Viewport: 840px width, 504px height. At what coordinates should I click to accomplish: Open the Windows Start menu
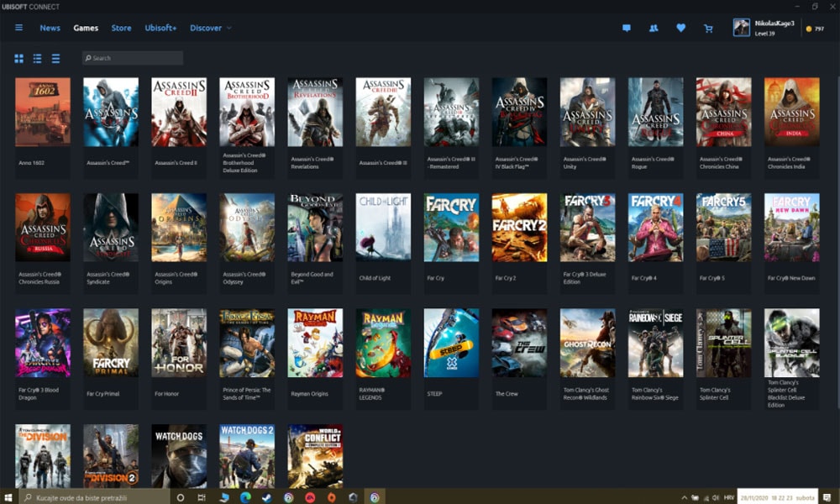[8, 497]
